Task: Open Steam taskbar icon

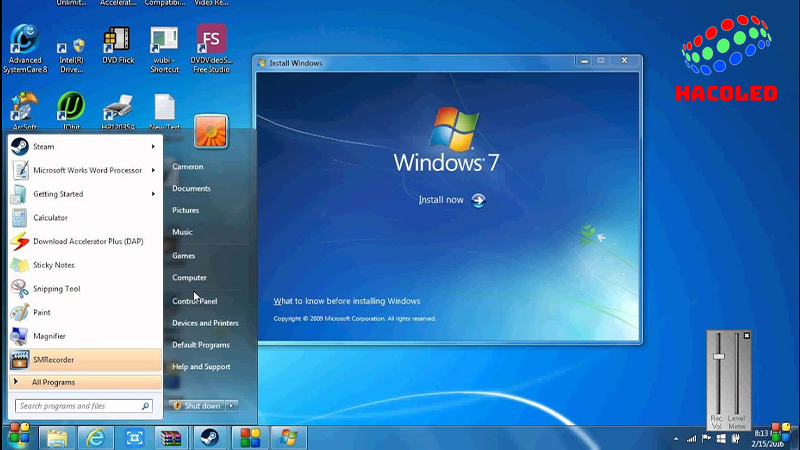Action: 210,438
